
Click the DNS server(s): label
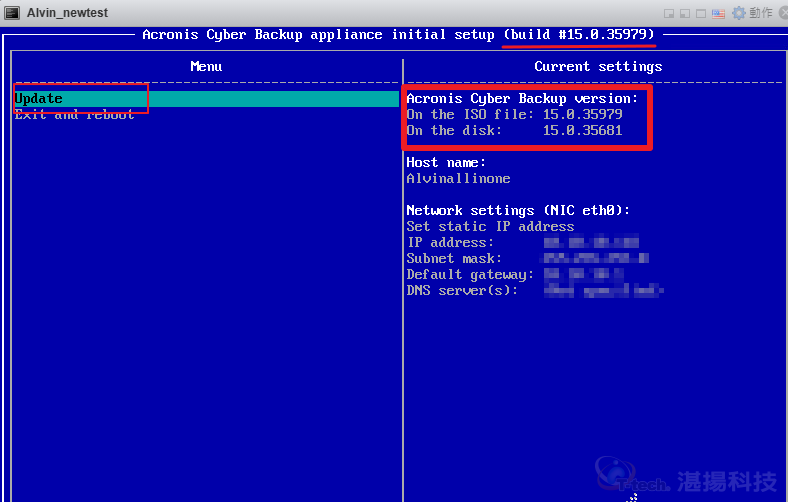(x=462, y=290)
